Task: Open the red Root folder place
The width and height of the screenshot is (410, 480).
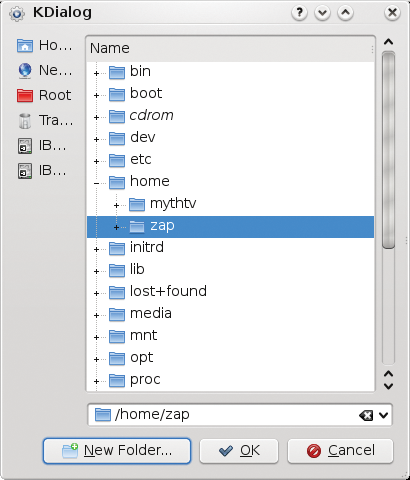Action: [x=44, y=95]
